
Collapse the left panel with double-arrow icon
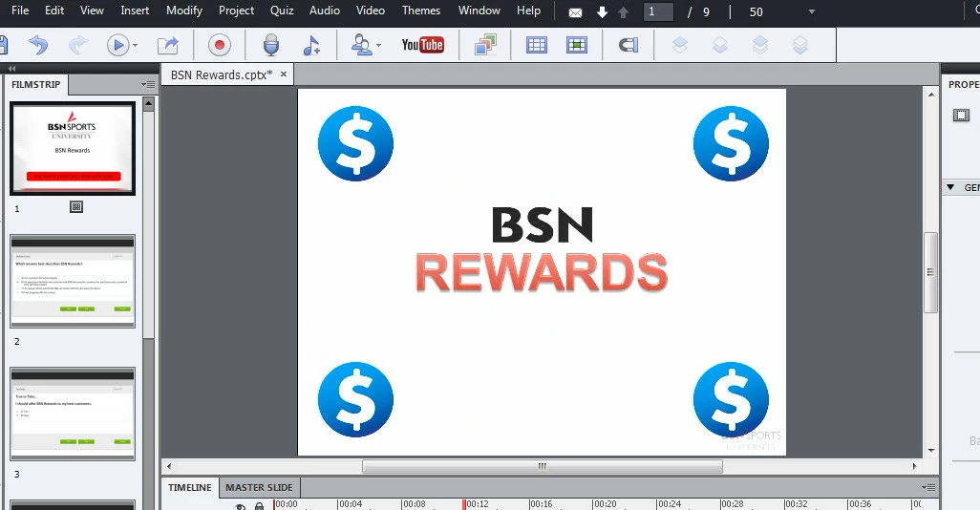pos(11,68)
